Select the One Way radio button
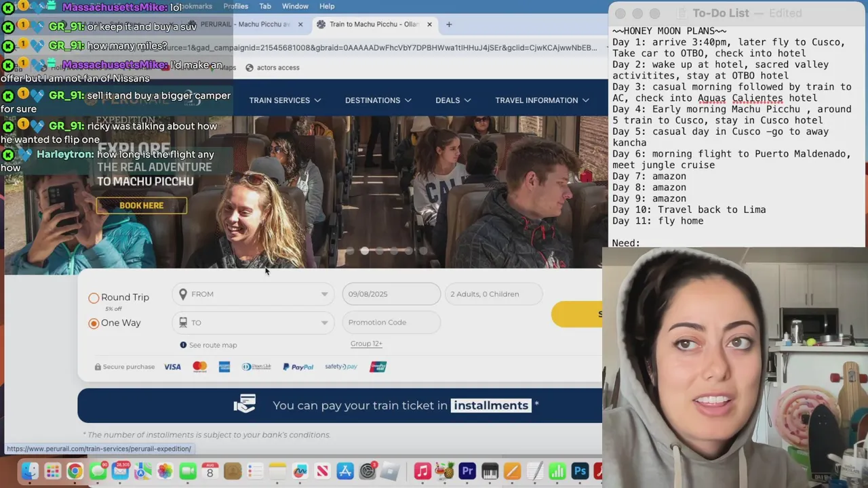868x488 pixels. 94,323
